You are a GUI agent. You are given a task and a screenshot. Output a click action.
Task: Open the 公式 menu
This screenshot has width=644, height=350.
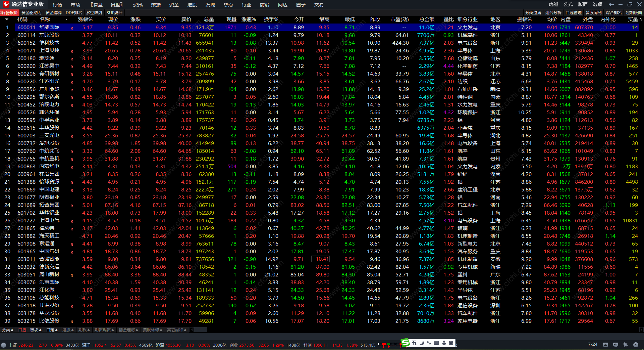pyautogui.click(x=568, y=4)
